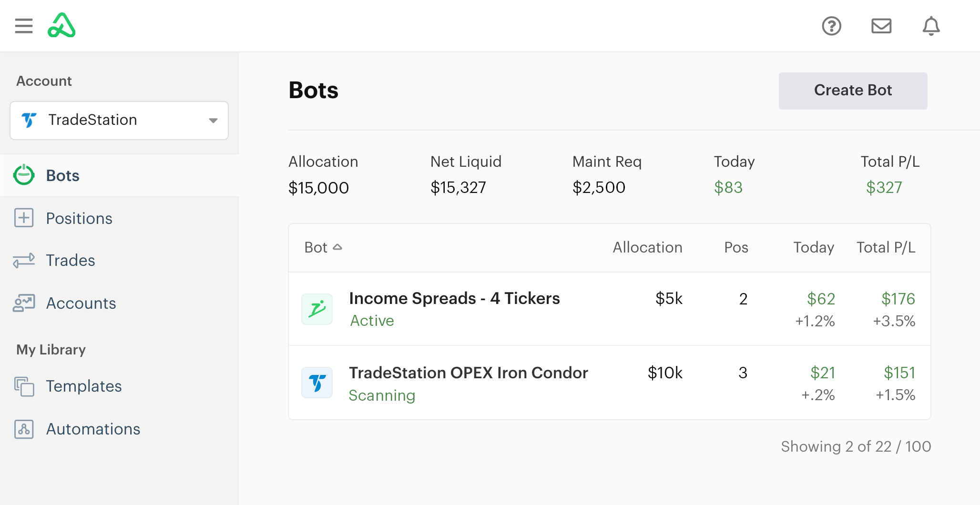Image resolution: width=980 pixels, height=505 pixels.
Task: Open the mail inbox icon
Action: (x=881, y=26)
